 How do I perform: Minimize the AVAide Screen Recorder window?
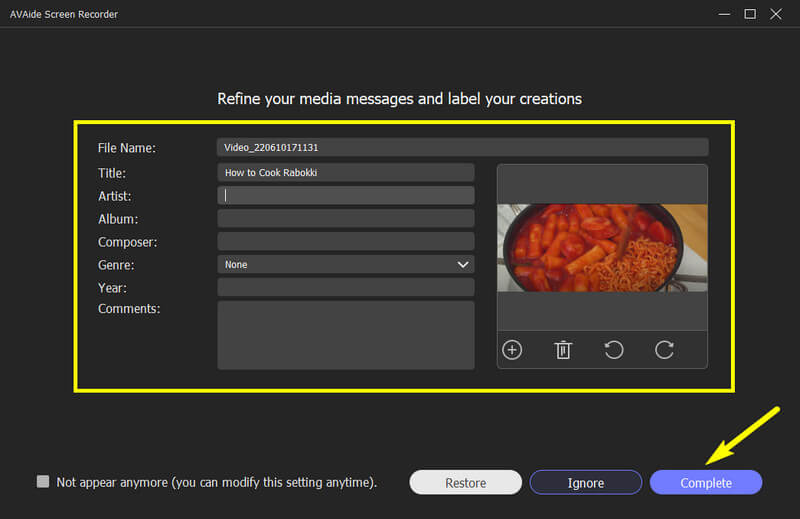click(x=723, y=14)
